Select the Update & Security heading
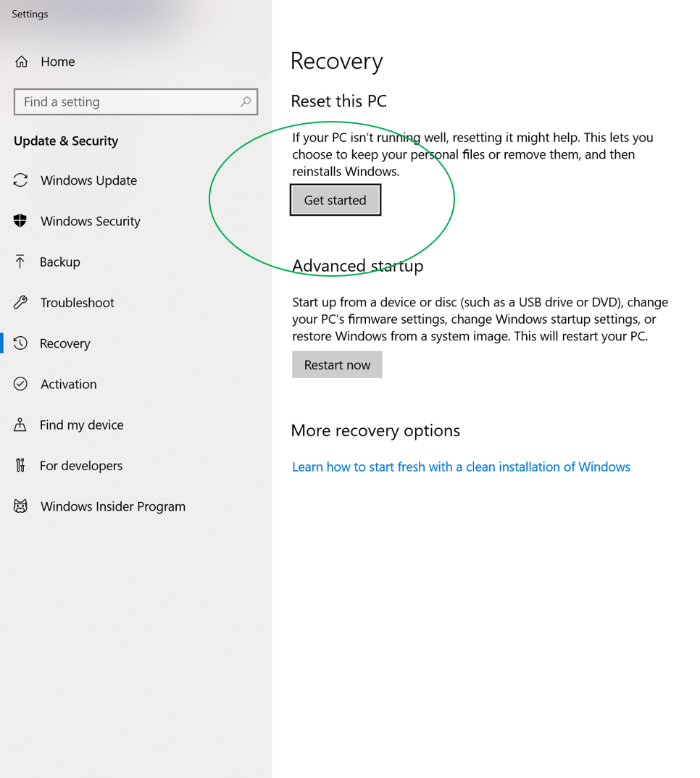 coord(66,141)
